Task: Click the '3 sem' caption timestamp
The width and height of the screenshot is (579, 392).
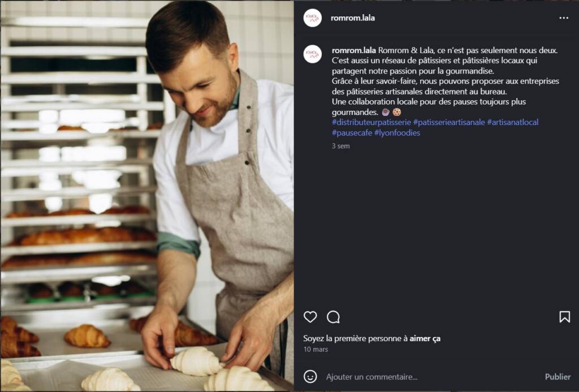Action: 340,146
